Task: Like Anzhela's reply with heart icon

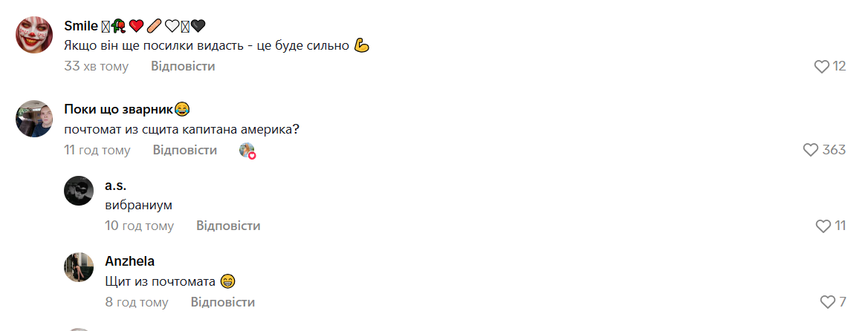Action: tap(826, 302)
